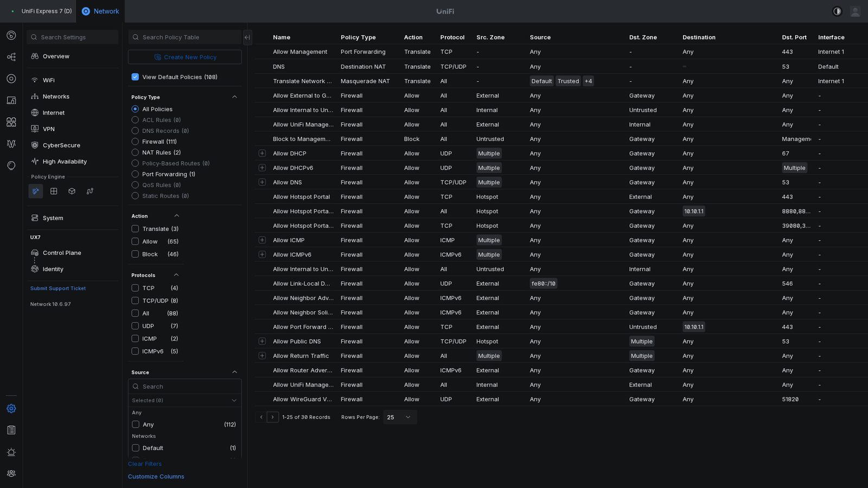Viewport: 868px width, 488px height.
Task: Collapse the Protocols filter section
Action: (x=176, y=275)
